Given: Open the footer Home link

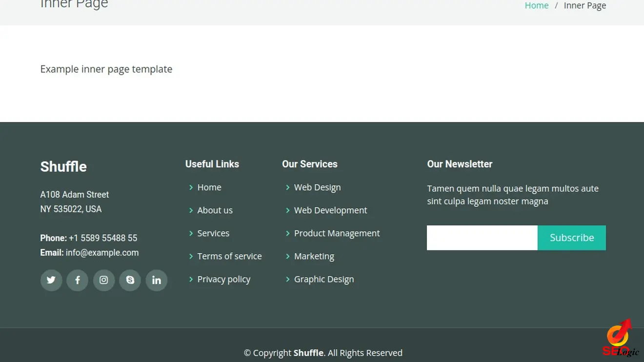Looking at the screenshot, I should pyautogui.click(x=209, y=187).
